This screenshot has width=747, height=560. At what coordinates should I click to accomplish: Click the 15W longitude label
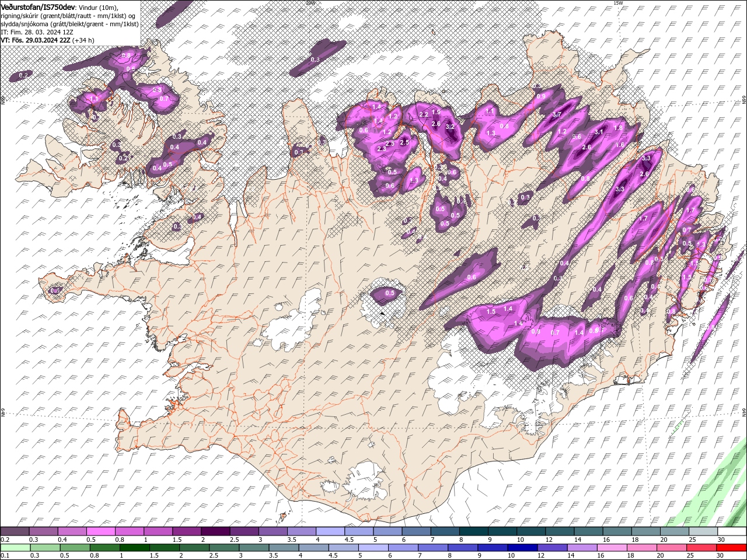click(618, 3)
